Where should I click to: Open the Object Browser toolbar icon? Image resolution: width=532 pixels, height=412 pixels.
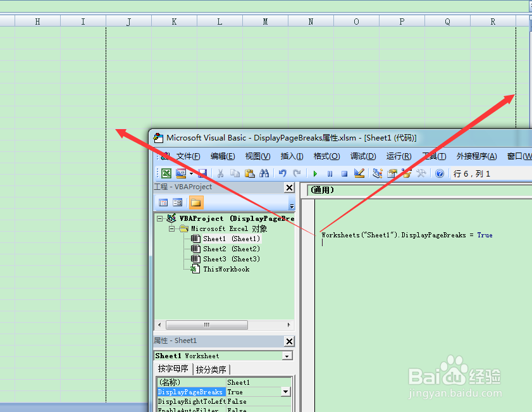(x=407, y=173)
